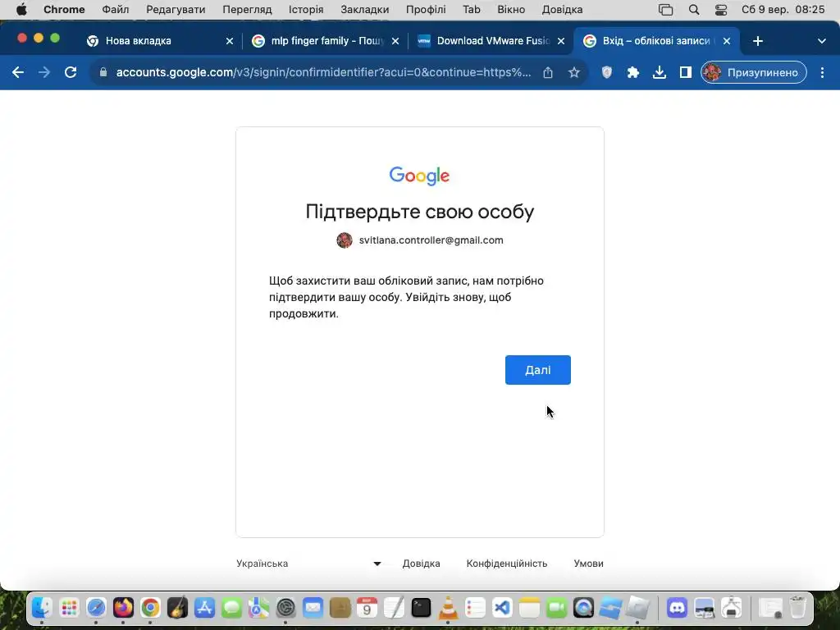
Task: Open the Chrome app menu in the menu bar
Action: pyautogui.click(x=64, y=10)
